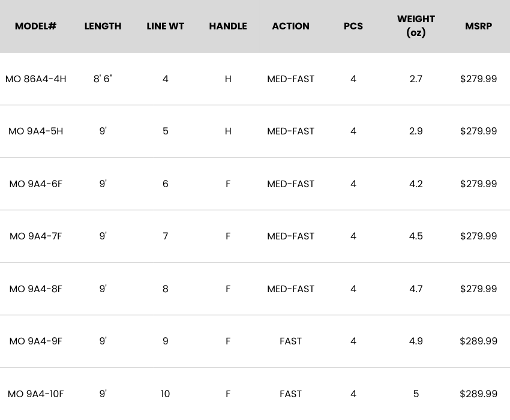Select model MO 86A4-4H

(35, 79)
